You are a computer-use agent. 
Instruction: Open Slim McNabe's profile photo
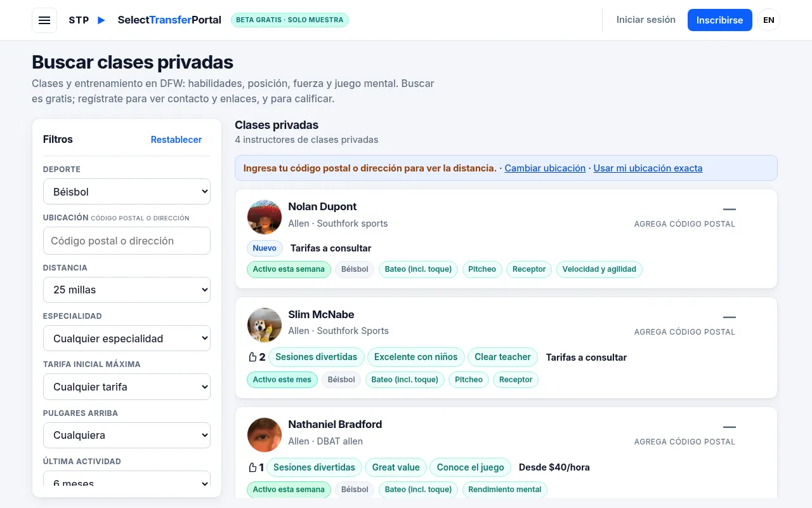tap(265, 325)
